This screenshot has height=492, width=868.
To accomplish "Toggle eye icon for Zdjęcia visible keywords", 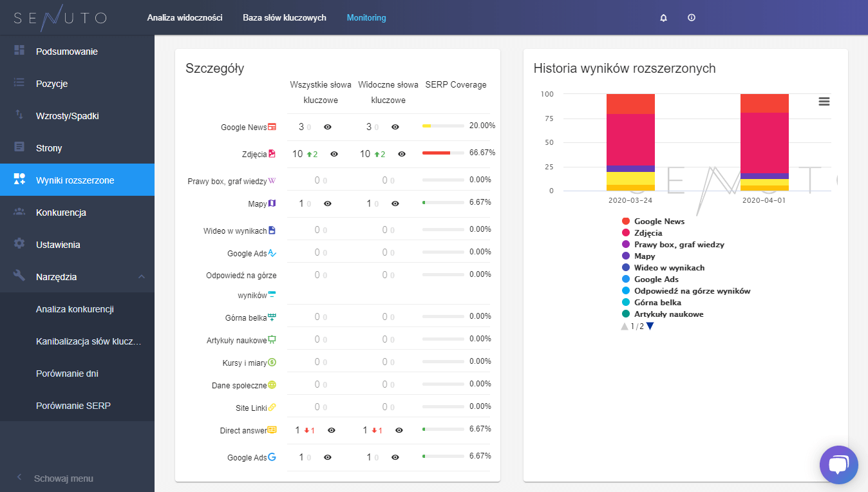I will point(402,154).
